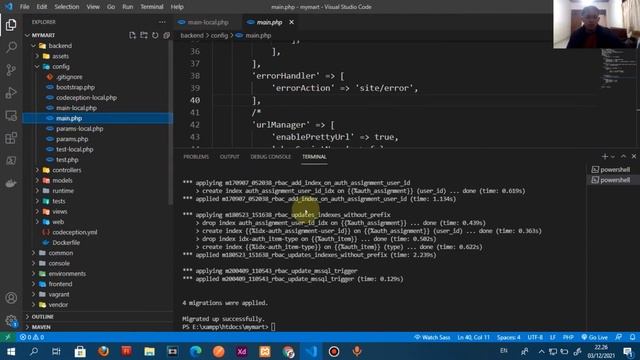The height and width of the screenshot is (360, 640).
Task: Maximize the terminal panel size
Action: click(623, 156)
